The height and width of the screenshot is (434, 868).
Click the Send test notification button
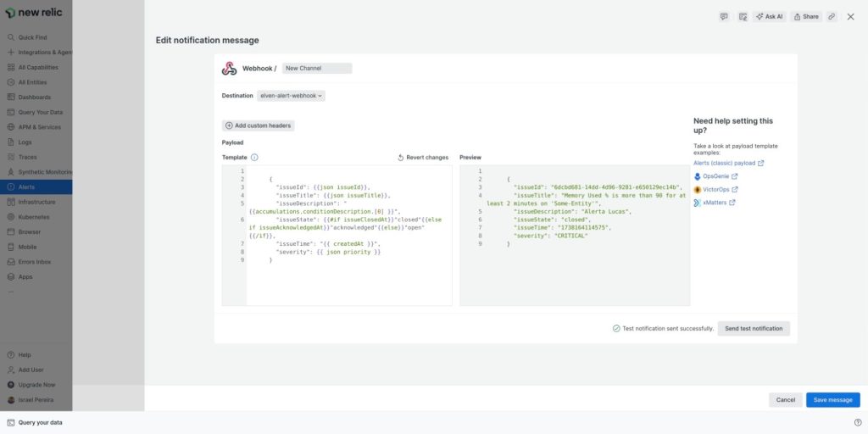[x=754, y=328]
